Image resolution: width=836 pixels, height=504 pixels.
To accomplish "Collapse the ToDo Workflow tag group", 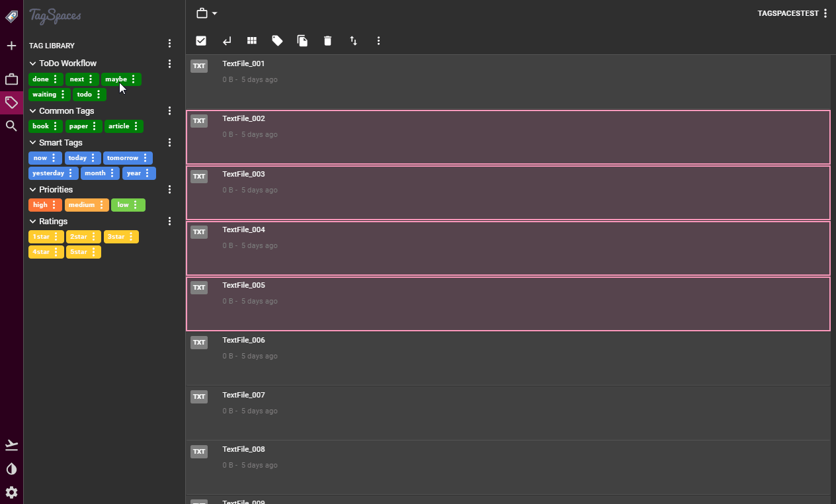I will click(x=32, y=63).
